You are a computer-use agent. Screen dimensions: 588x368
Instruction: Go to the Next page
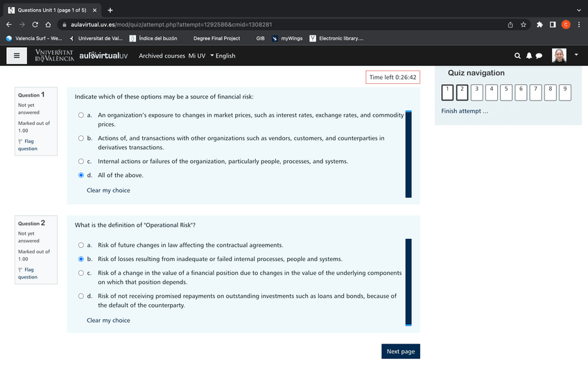click(x=400, y=351)
